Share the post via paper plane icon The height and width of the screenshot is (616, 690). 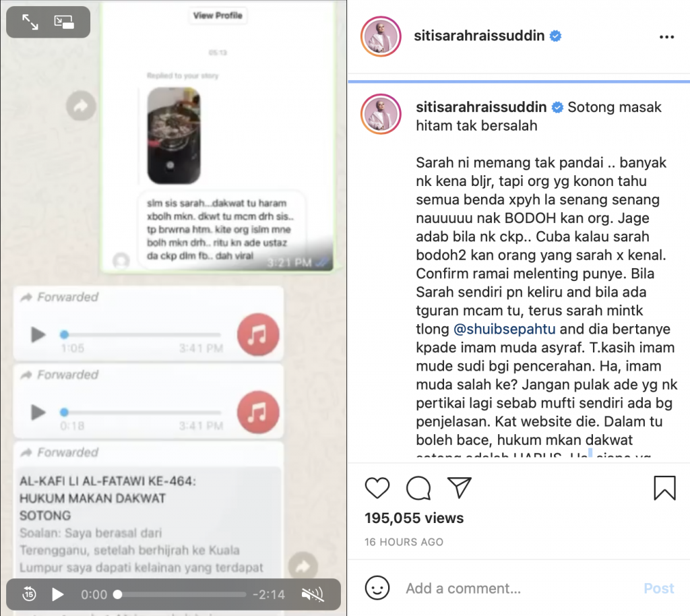tap(460, 487)
